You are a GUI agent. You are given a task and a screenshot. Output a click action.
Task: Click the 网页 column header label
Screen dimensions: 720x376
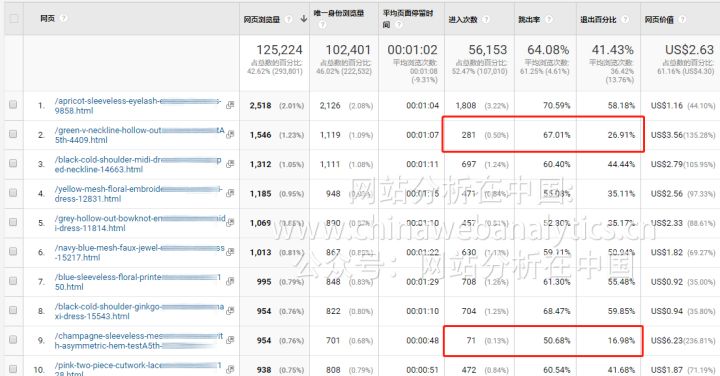coord(48,18)
